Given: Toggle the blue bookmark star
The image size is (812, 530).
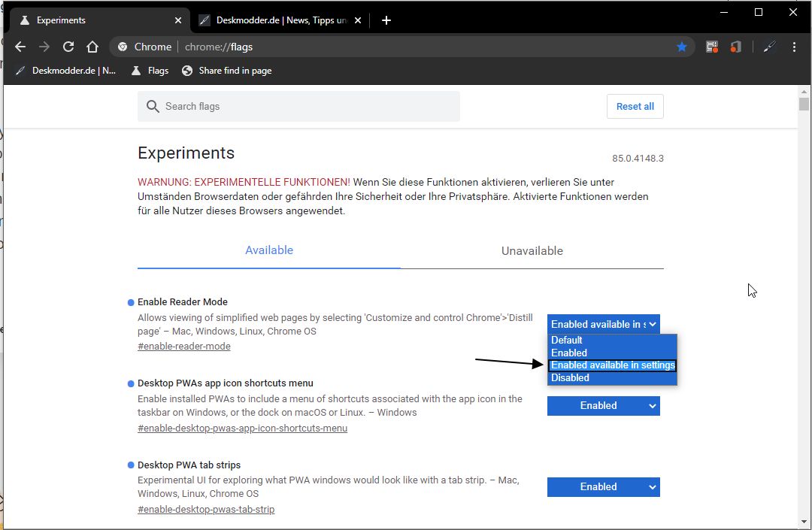Looking at the screenshot, I should pos(681,47).
